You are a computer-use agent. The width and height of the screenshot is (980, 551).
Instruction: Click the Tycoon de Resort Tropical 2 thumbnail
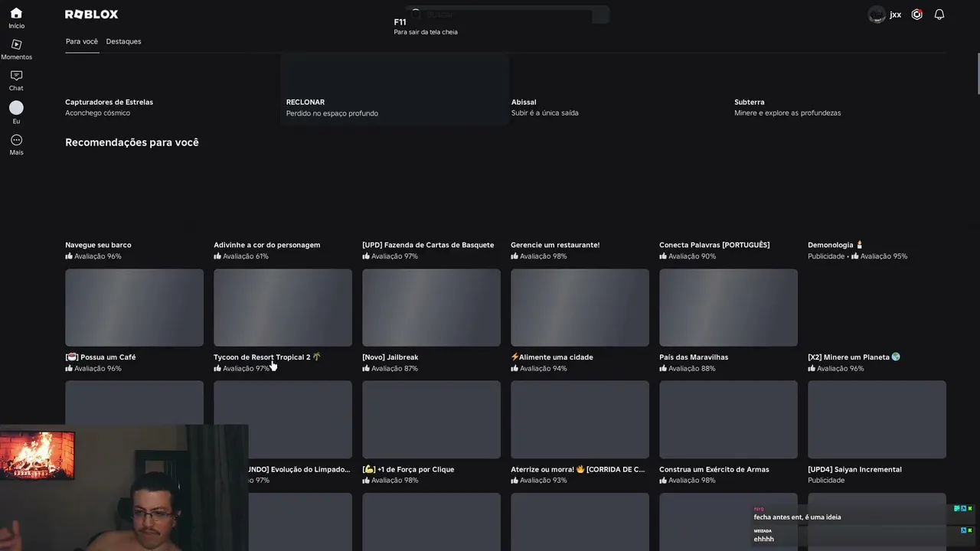coord(283,308)
